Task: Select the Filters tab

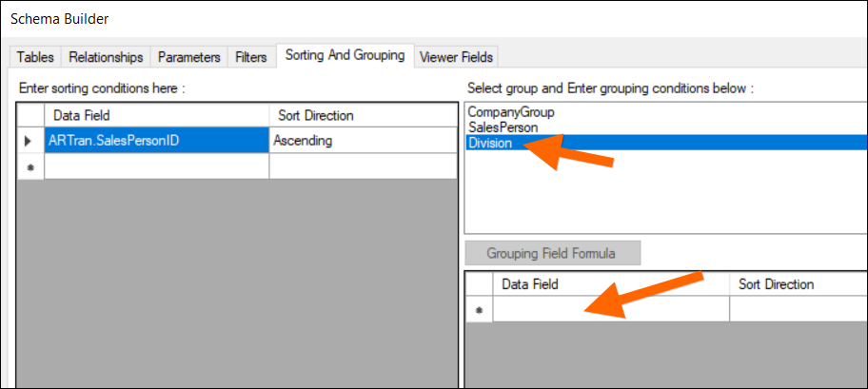Action: point(251,57)
